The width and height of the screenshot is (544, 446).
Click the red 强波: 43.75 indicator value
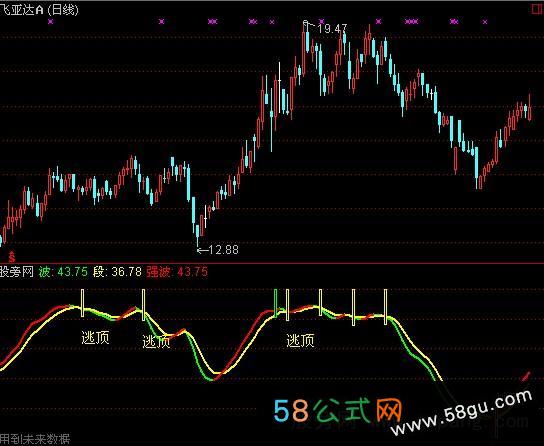click(x=177, y=272)
